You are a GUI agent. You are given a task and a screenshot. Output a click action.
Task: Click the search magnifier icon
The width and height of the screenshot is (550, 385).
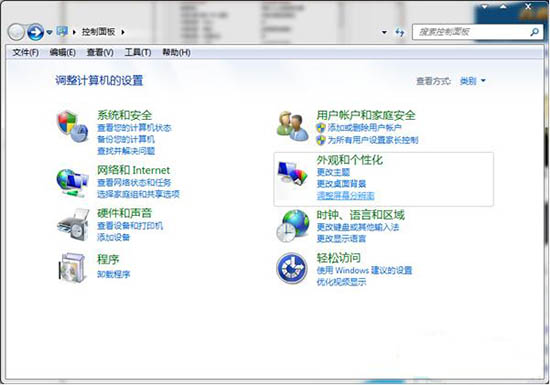tap(534, 32)
